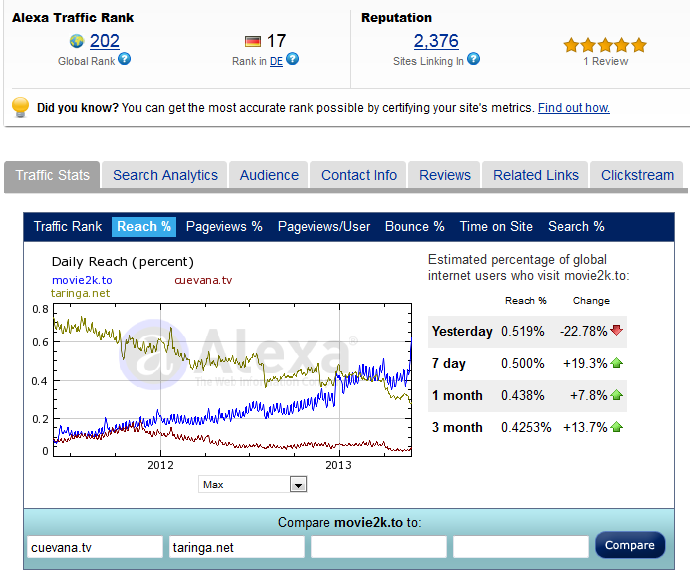Click the green up arrow for 1 month
The image size is (690, 570).
click(617, 395)
